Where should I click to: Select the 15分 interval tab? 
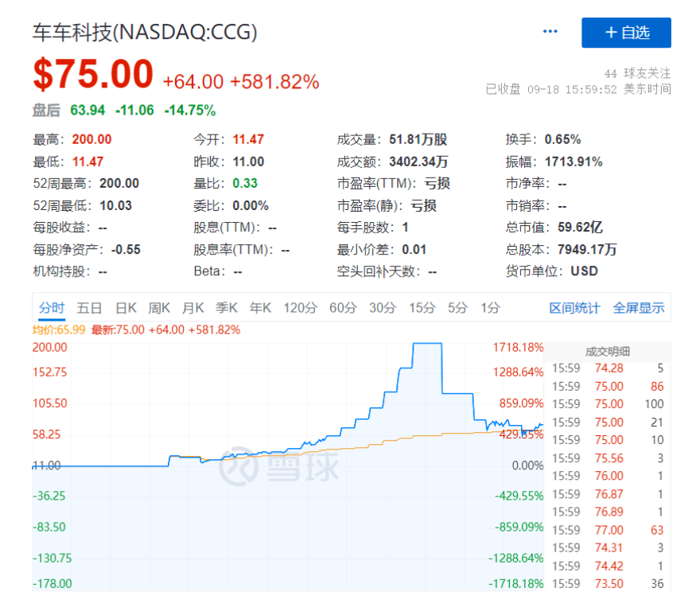click(422, 308)
